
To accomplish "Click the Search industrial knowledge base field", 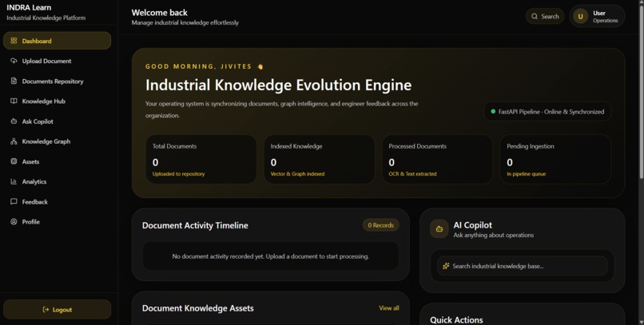I will point(523,266).
